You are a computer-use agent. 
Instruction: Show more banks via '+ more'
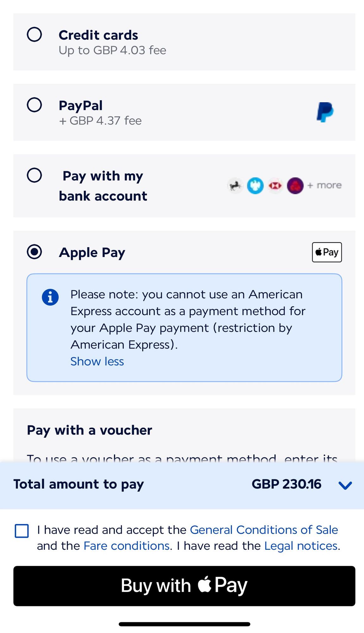pyautogui.click(x=325, y=185)
